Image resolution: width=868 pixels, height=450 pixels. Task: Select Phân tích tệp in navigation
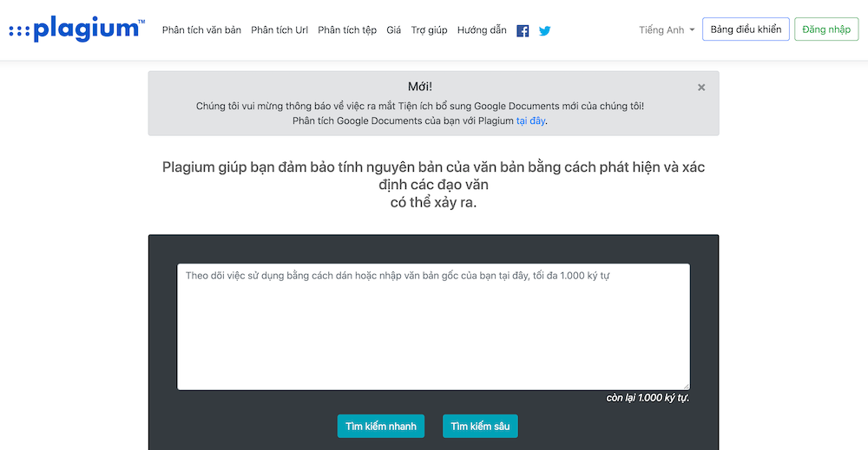(347, 29)
